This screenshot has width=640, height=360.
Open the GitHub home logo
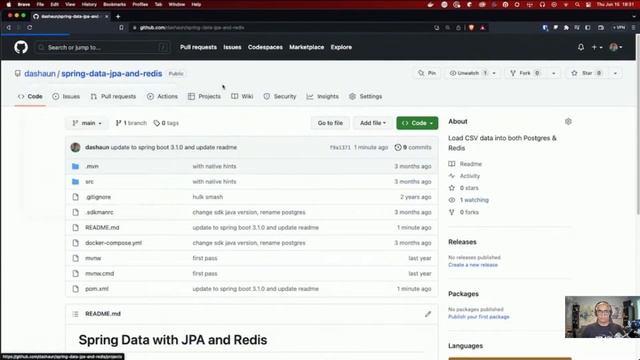point(21,47)
